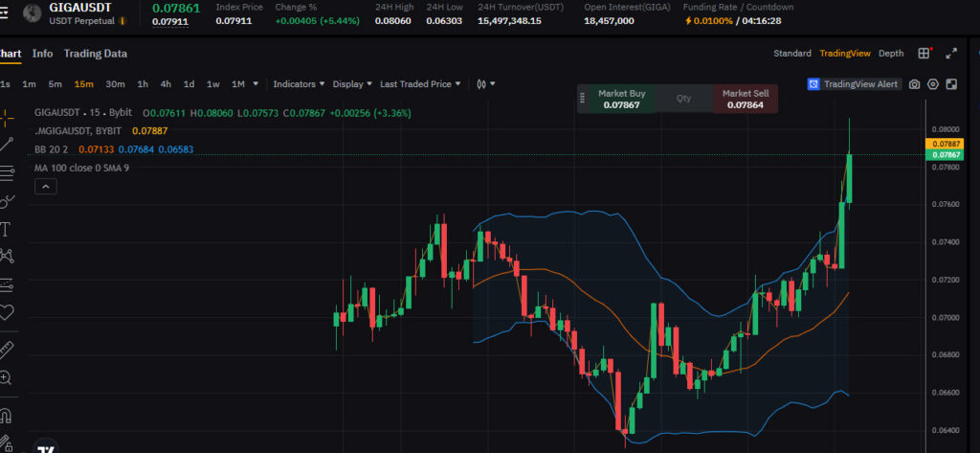Switch to Standard chart view

792,54
